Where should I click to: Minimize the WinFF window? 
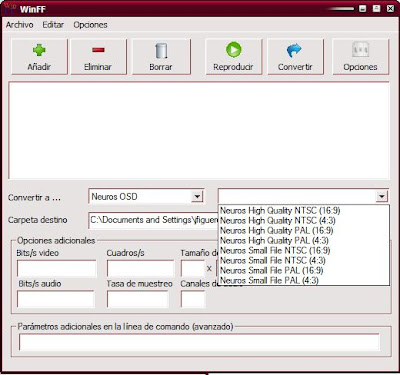click(x=363, y=9)
